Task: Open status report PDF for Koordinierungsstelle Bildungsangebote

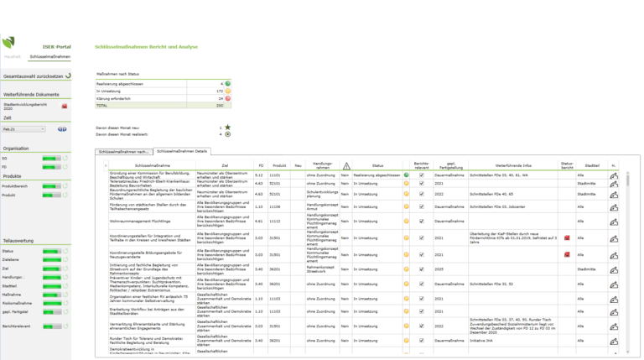Action: pos(567,255)
